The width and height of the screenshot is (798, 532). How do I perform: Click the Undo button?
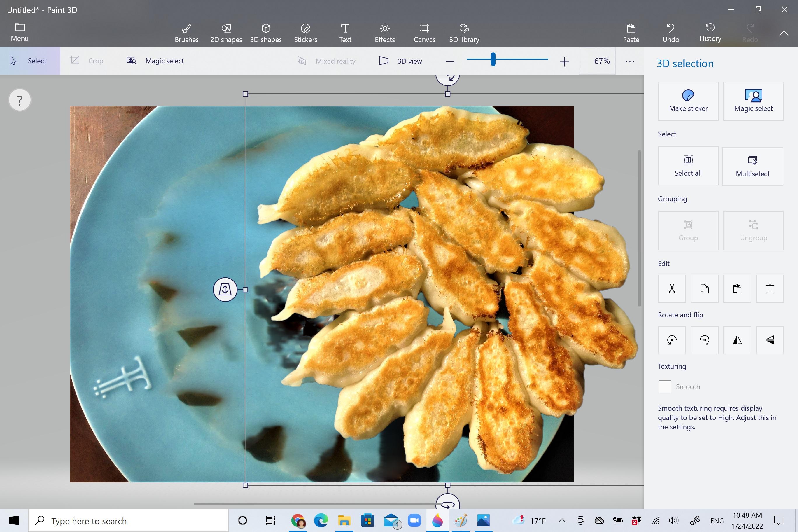click(x=671, y=33)
